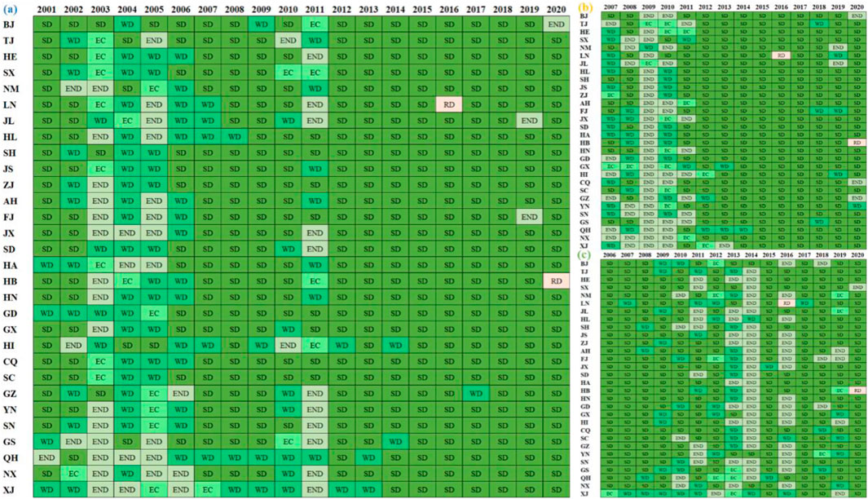Image resolution: width=868 pixels, height=499 pixels.
Task: Select panel (a) TJ row's 2010 END cell
Action: tap(288, 41)
